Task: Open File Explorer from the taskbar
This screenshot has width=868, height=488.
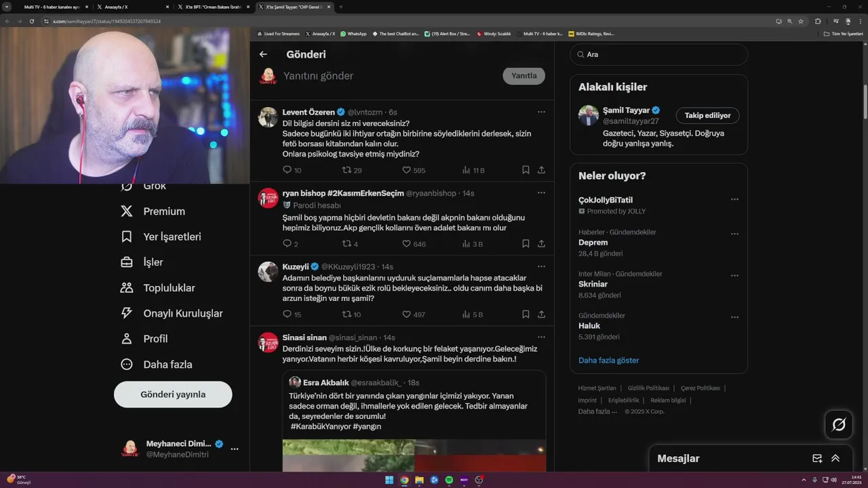Action: (419, 480)
